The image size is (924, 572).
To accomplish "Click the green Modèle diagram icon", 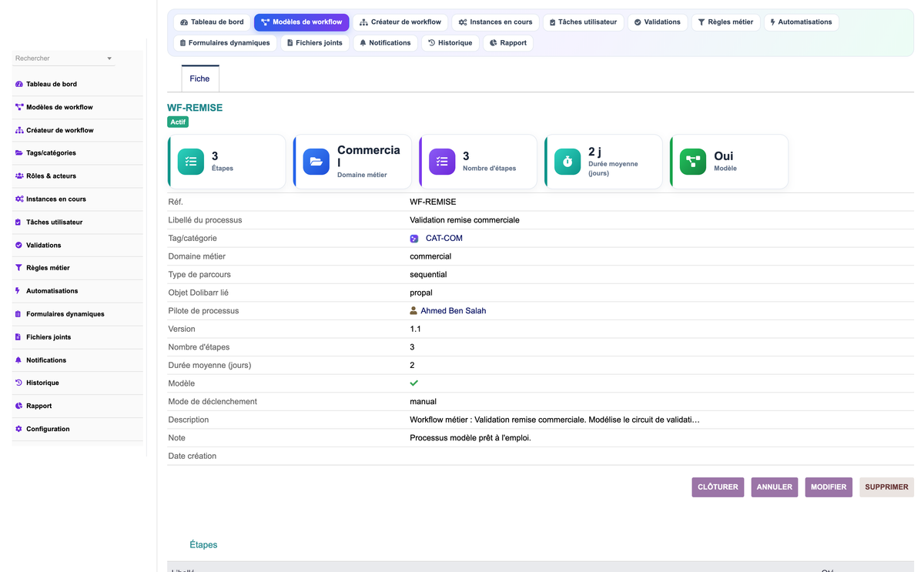I will 693,162.
